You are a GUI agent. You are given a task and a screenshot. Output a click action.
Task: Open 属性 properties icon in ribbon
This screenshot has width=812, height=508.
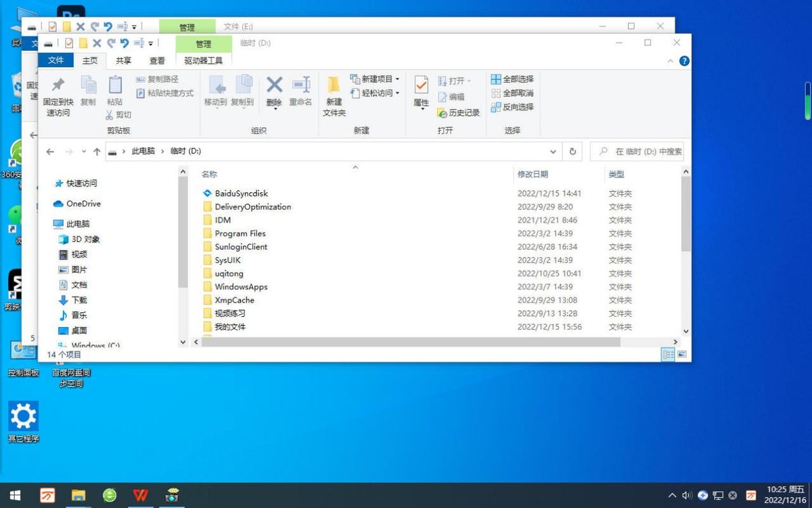[x=421, y=85]
